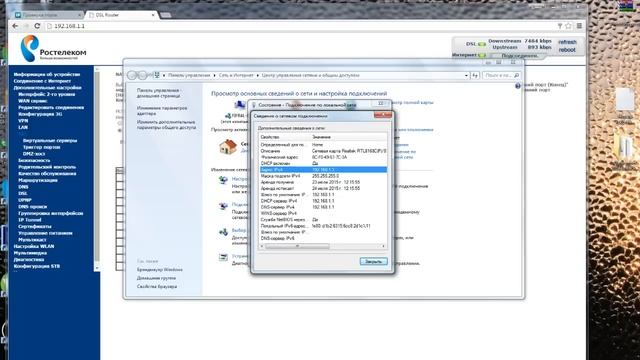
Task: Click Панель управления домашняя страница link
Action: [x=158, y=93]
